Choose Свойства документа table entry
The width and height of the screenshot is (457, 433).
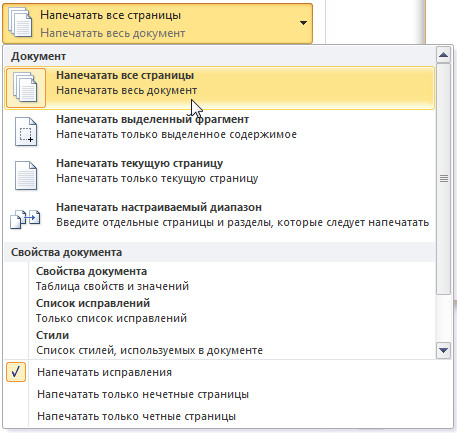(x=112, y=279)
